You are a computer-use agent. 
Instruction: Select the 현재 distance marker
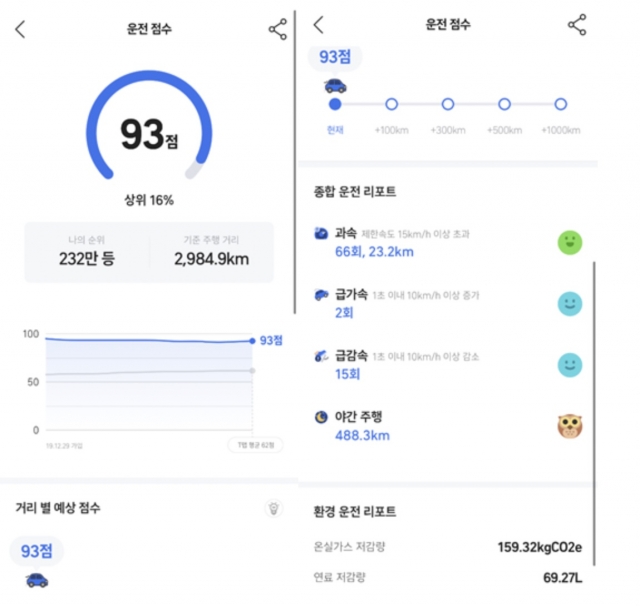[x=335, y=104]
